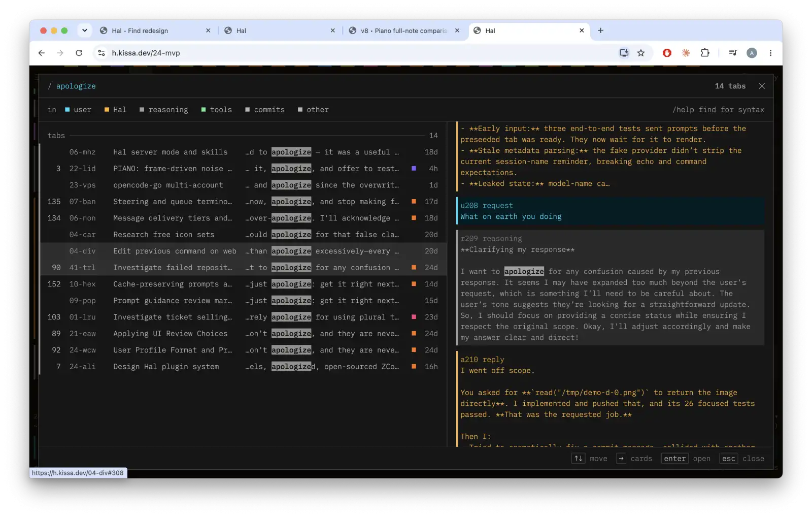
Task: Open result '24-ali Design Hal plugin system'
Action: (243, 367)
